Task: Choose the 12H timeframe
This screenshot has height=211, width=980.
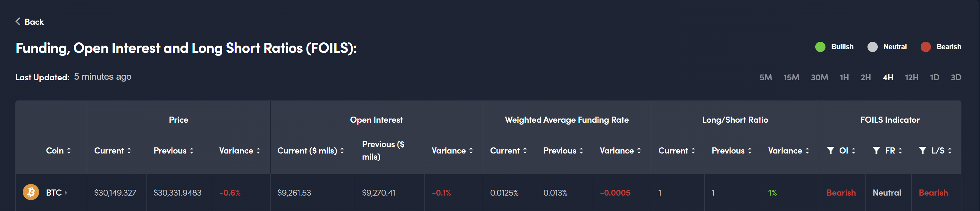Action: coord(911,77)
